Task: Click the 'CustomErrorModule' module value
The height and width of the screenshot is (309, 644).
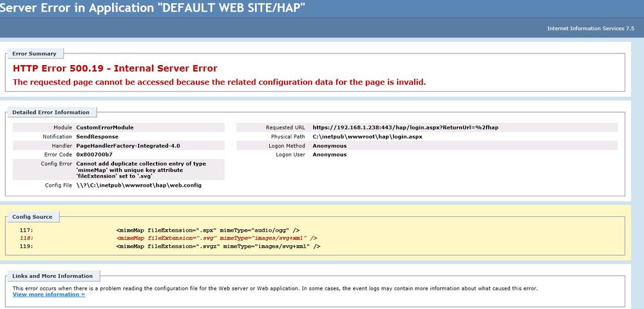Action: 105,127
